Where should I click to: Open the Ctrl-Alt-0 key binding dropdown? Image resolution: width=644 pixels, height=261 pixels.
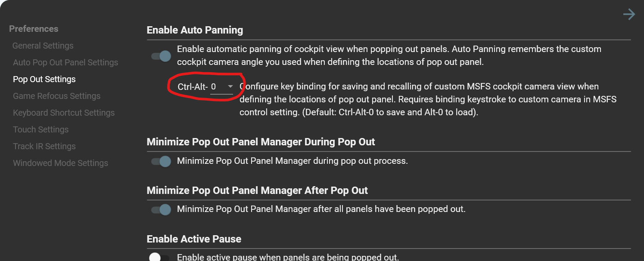tap(222, 87)
